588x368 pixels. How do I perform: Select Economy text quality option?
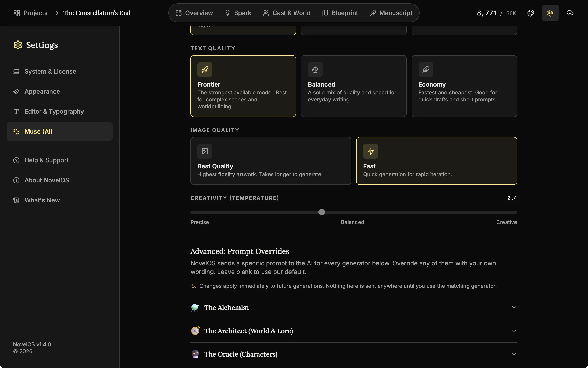464,86
